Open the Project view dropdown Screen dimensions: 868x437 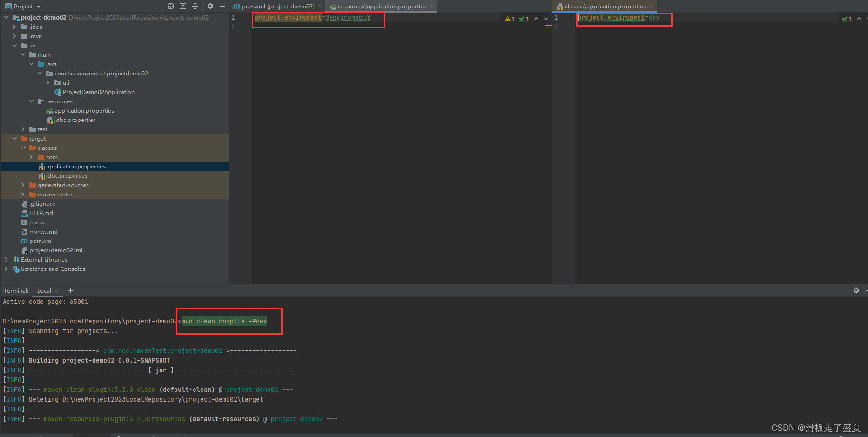pos(22,6)
